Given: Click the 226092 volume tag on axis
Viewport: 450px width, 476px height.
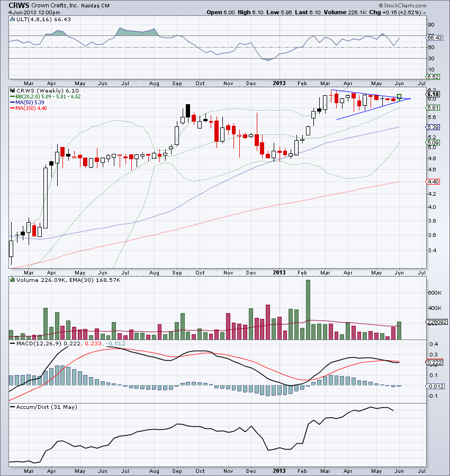Looking at the screenshot, I should pyautogui.click(x=437, y=322).
